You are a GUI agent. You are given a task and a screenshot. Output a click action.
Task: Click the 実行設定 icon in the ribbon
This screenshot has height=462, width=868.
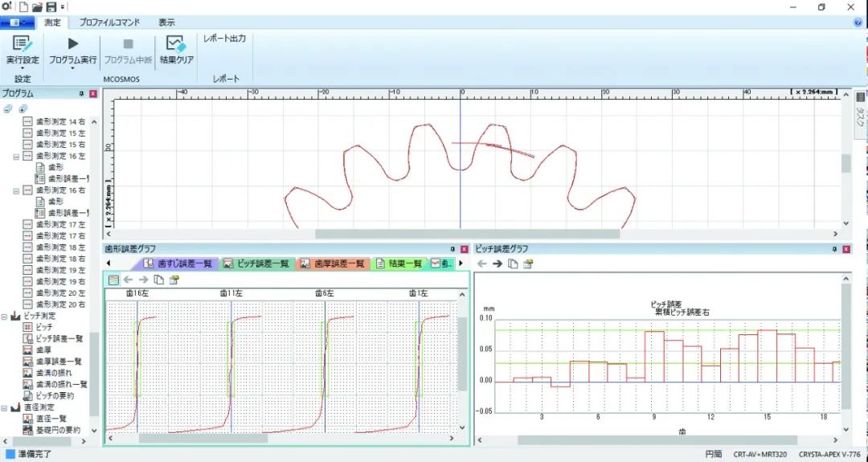point(23,43)
